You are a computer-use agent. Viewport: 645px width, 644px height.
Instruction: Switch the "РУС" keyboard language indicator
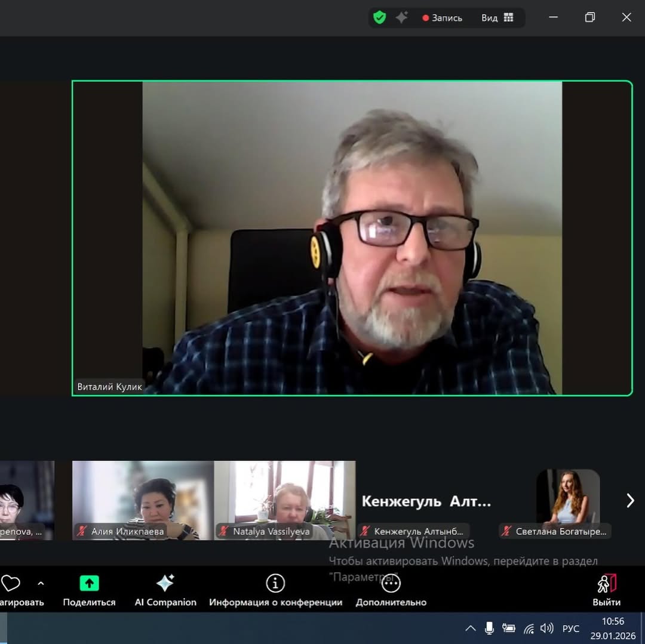coord(571,628)
